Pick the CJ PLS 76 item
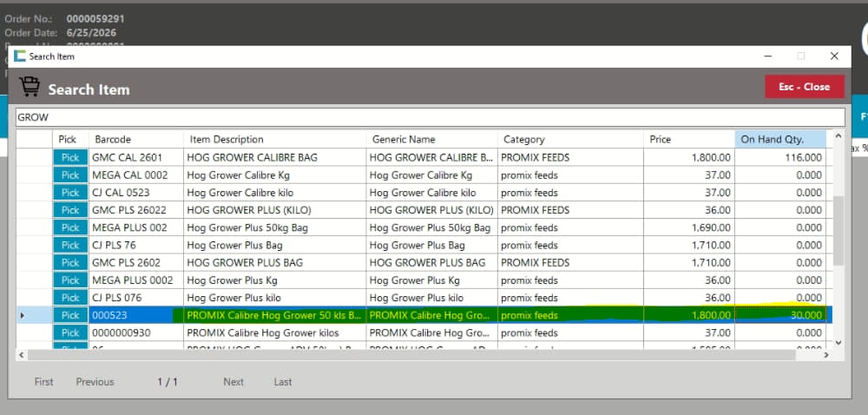This screenshot has height=415, width=868. pos(70,245)
